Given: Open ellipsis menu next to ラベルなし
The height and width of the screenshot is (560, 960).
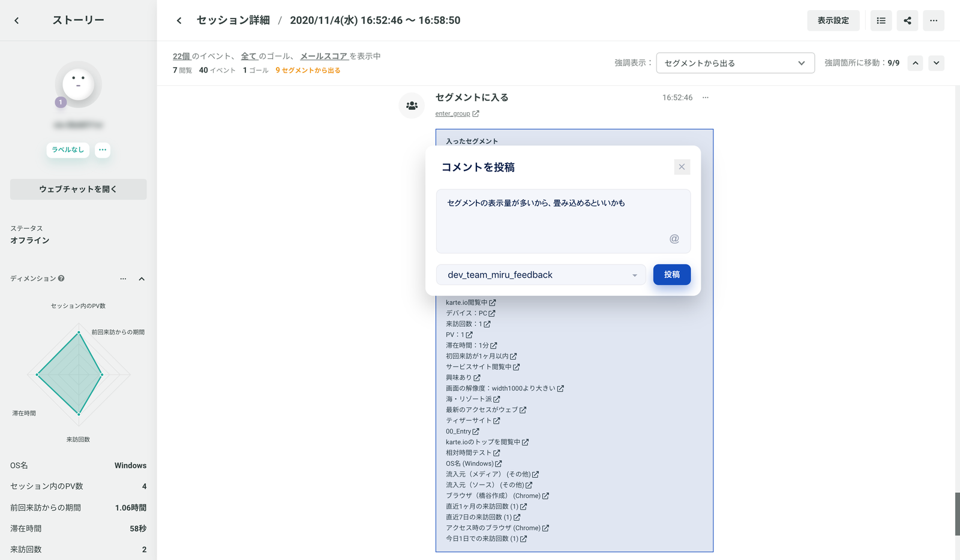Looking at the screenshot, I should coord(103,150).
